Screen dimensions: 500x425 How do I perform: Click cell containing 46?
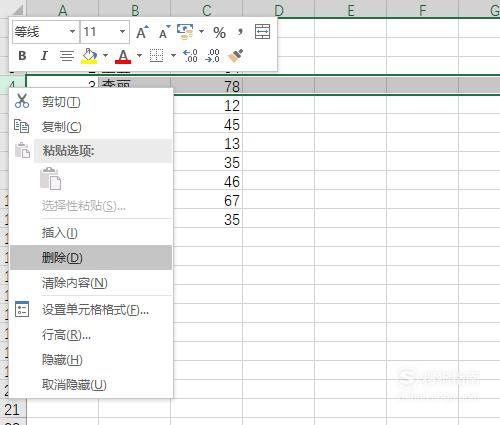coord(207,182)
